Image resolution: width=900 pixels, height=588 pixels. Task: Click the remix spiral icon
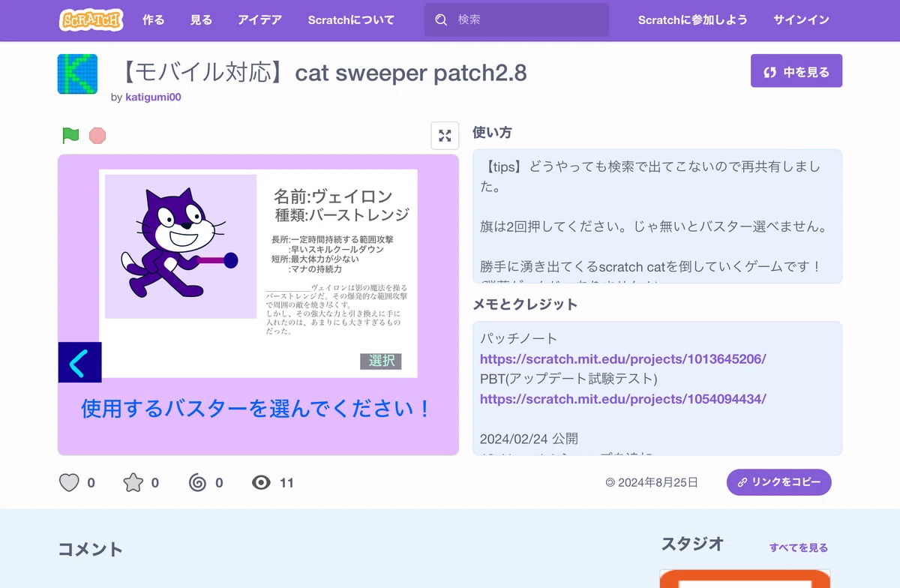point(197,482)
